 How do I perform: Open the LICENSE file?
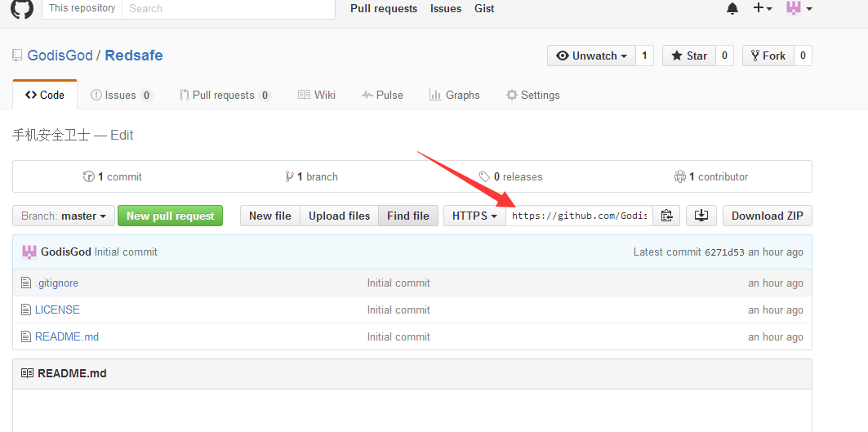(57, 310)
